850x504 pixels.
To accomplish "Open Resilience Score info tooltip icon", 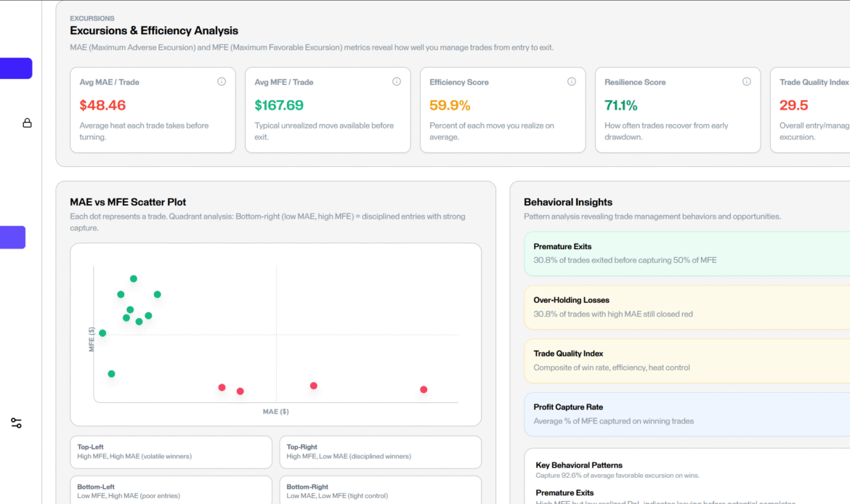I will point(747,81).
